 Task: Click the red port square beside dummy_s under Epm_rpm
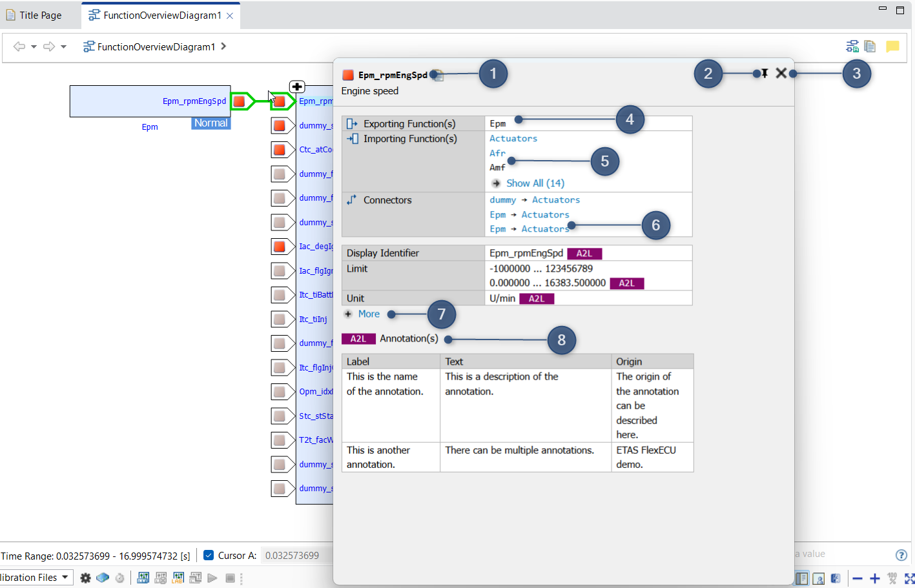280,126
